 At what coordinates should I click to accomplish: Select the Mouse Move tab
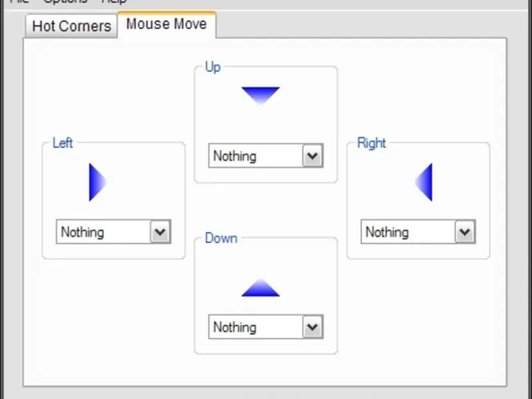166,25
